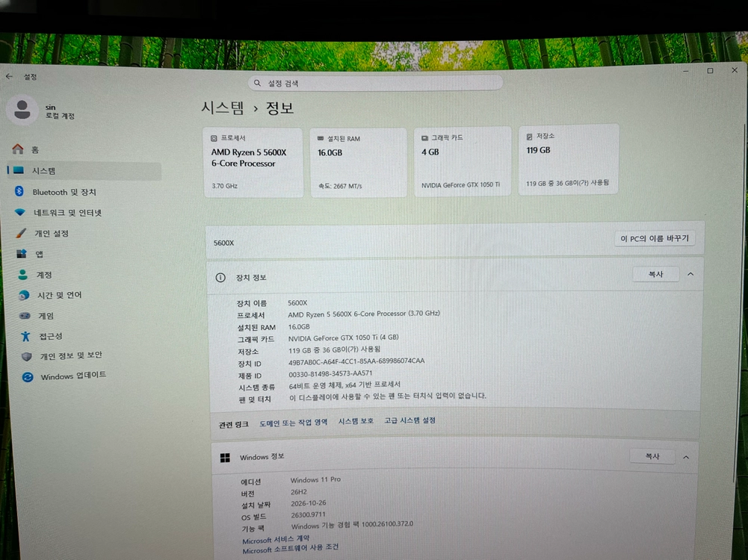The image size is (748, 560).
Task: Click the 그래픽 카드 icon on card
Action: pos(424,137)
